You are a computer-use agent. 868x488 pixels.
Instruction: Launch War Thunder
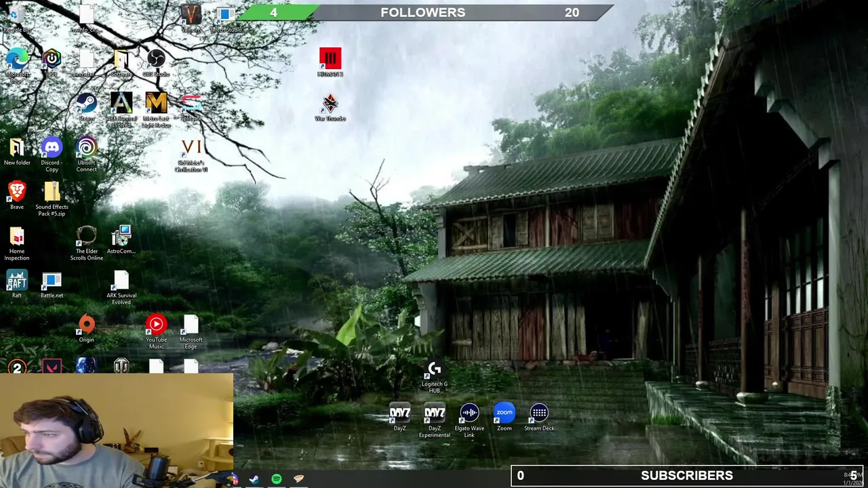tap(330, 107)
